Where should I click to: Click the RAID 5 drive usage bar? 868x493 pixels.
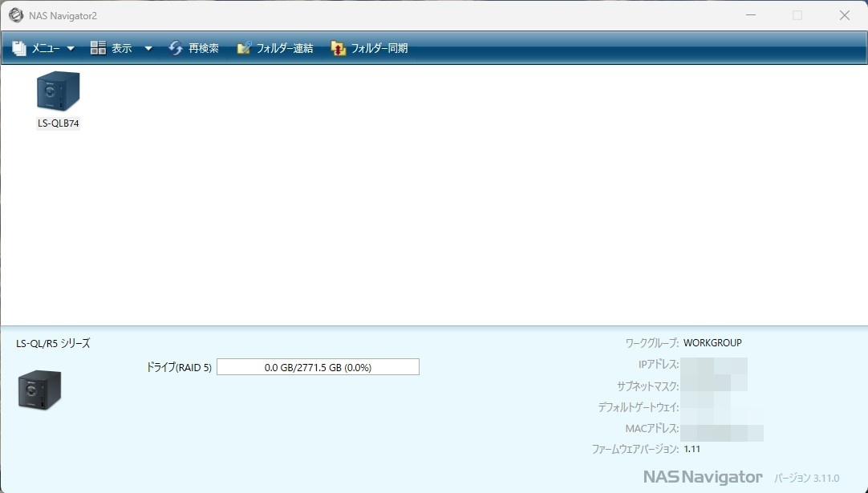318,367
